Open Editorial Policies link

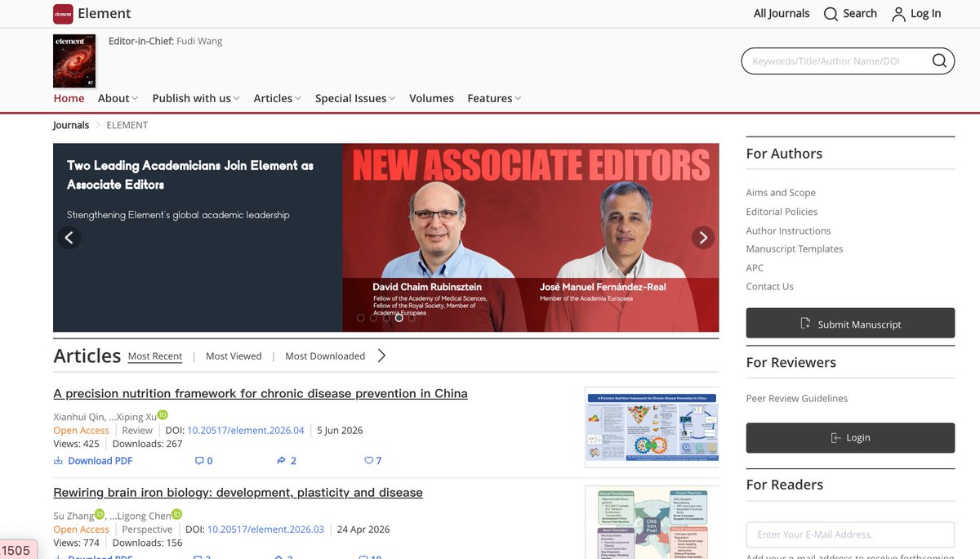point(782,212)
